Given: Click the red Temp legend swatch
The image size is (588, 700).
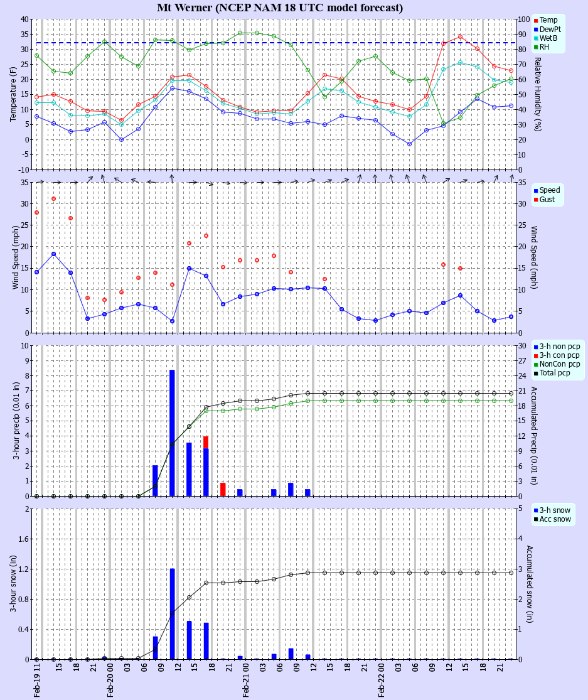Looking at the screenshot, I should [x=536, y=21].
